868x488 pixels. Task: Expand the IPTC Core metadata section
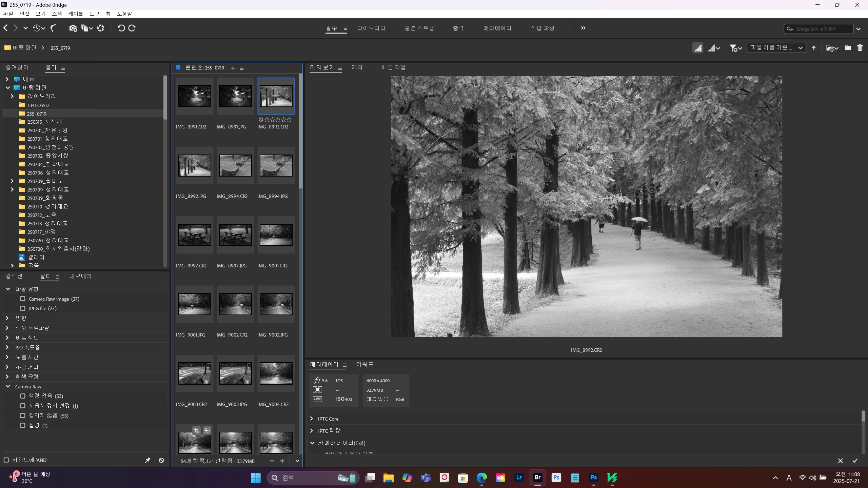[312, 419]
